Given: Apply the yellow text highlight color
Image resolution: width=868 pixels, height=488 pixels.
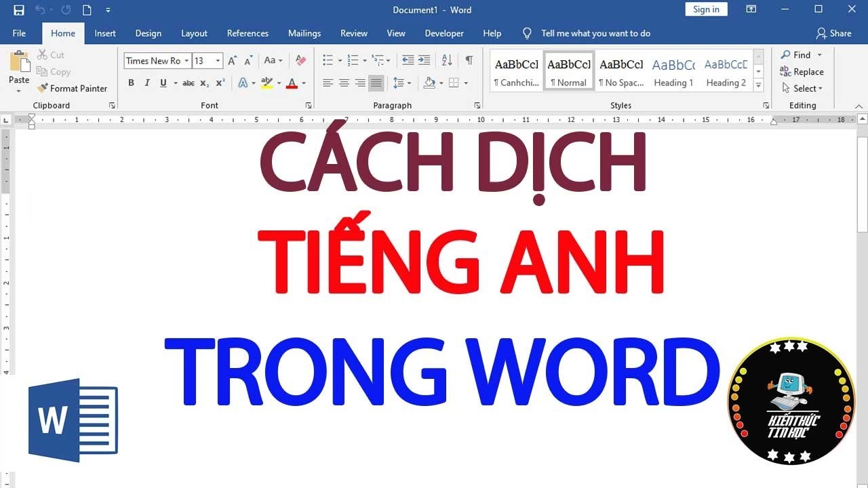Looking at the screenshot, I should click(x=267, y=83).
